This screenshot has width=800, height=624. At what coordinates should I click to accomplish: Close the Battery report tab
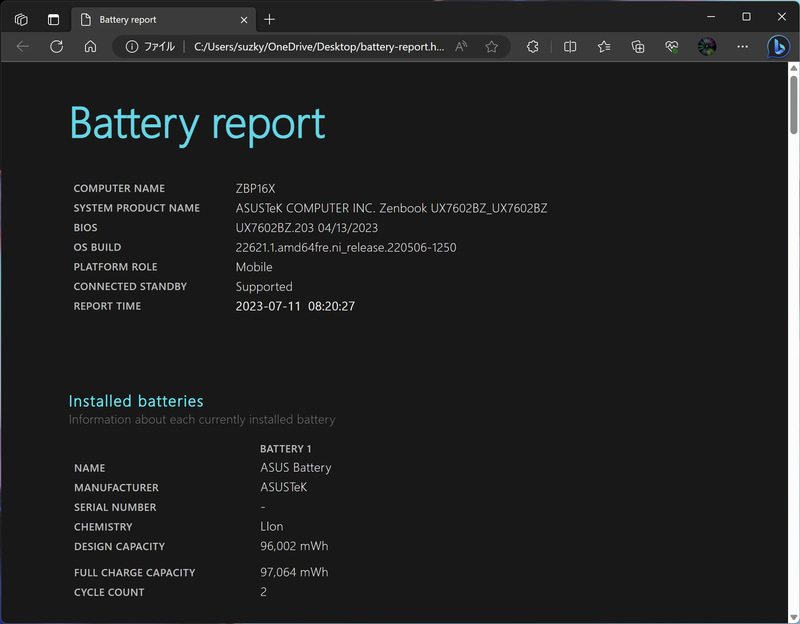[246, 19]
